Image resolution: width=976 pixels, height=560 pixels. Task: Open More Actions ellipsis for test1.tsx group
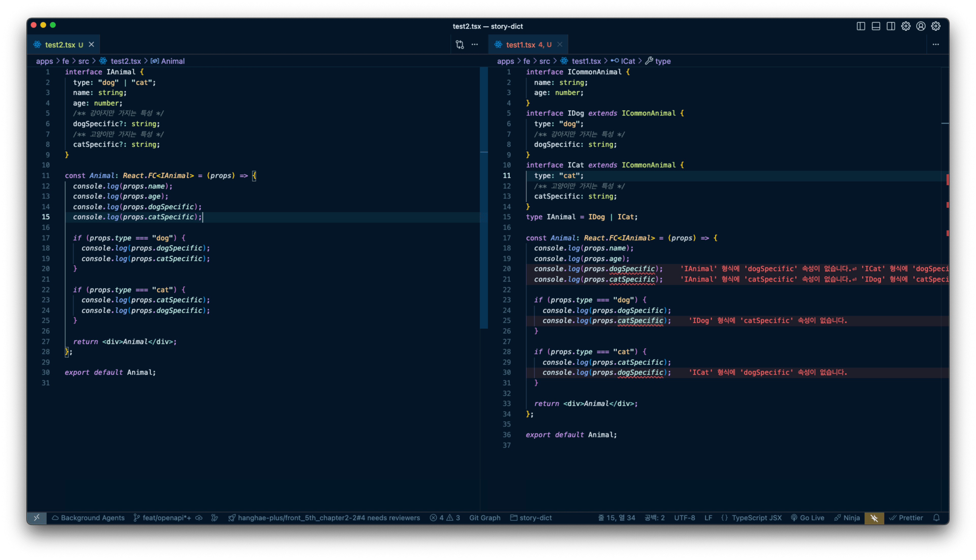tap(936, 45)
